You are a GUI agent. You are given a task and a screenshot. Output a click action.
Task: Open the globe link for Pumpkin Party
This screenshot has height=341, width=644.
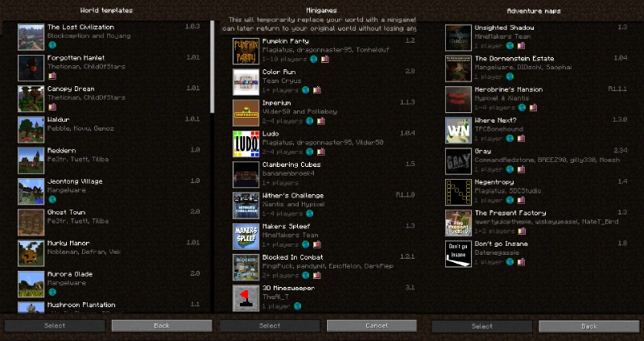pos(313,59)
